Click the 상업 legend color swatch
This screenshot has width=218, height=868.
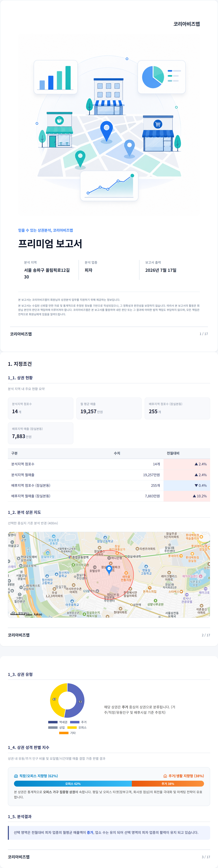53,727
